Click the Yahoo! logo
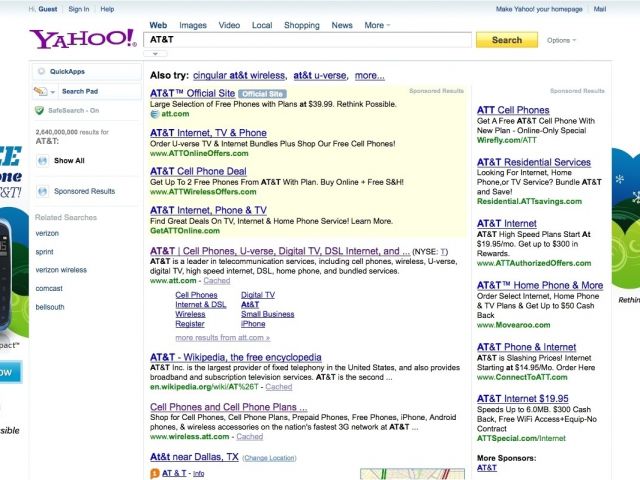This screenshot has height=480, width=640. click(82, 40)
